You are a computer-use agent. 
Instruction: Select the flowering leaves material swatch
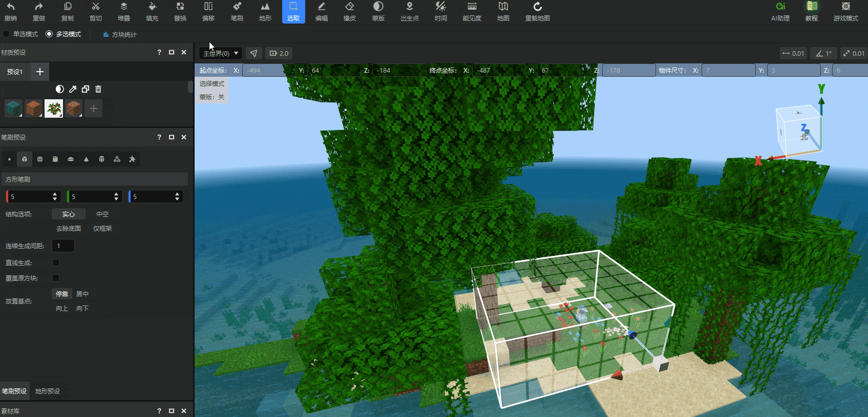[x=54, y=108]
